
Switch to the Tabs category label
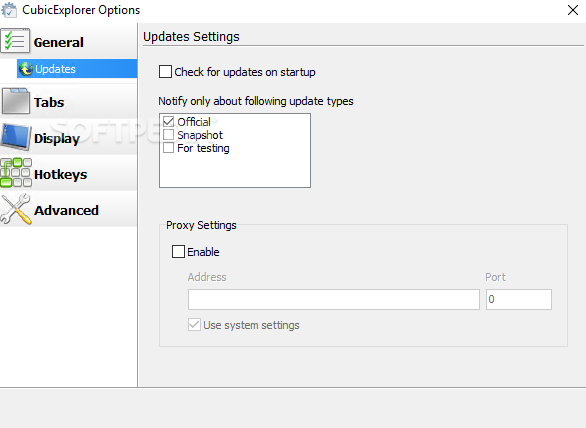tap(49, 102)
